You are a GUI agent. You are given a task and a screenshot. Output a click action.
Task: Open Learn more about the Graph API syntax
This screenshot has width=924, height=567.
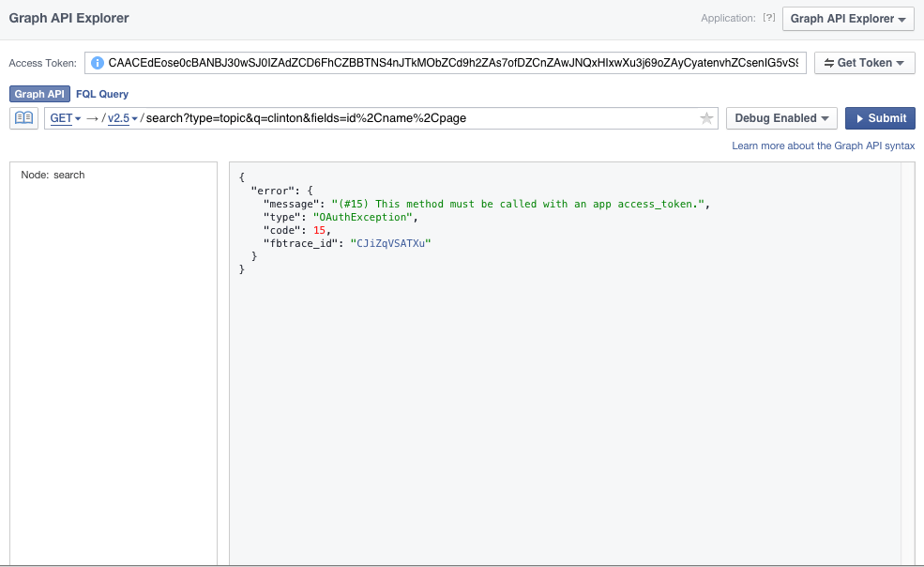click(824, 145)
